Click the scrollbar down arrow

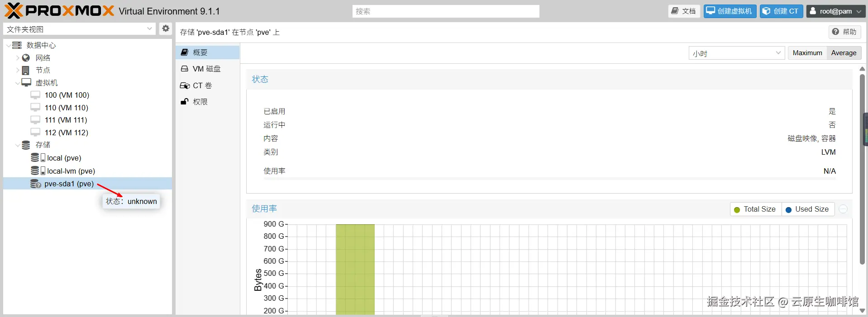point(862,311)
